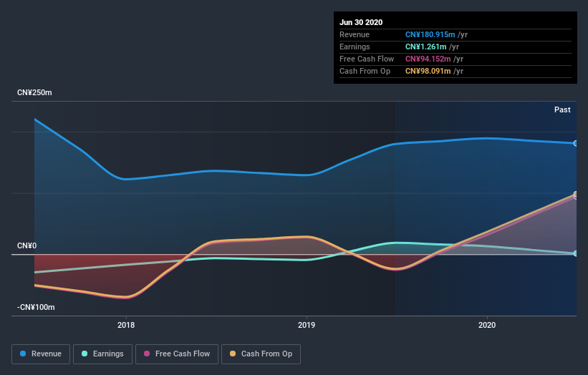Click the CN¥94.152m free cash flow value

pos(428,59)
